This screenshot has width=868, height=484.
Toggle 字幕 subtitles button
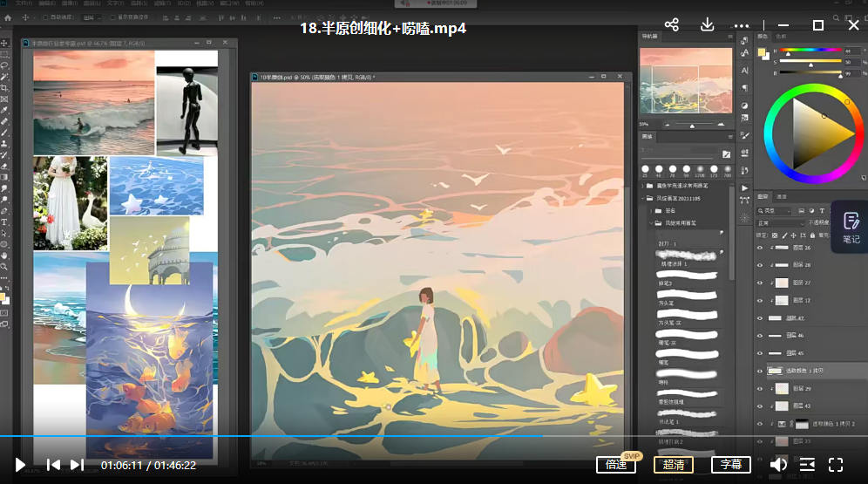coord(730,465)
